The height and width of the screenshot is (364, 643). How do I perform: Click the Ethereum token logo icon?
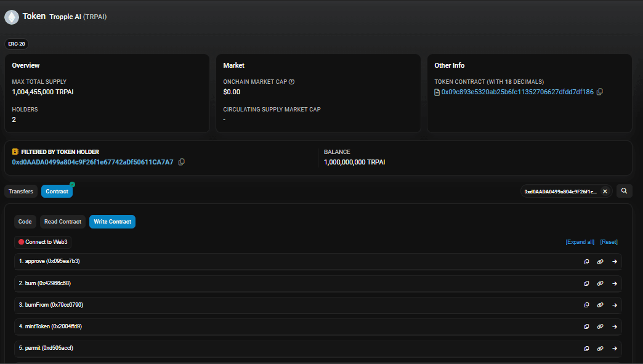tap(12, 17)
